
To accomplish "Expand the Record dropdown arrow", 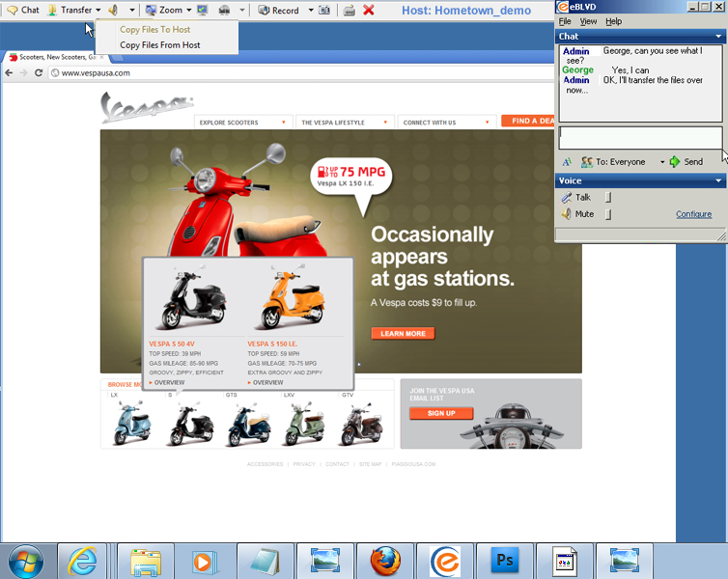I will click(x=311, y=10).
